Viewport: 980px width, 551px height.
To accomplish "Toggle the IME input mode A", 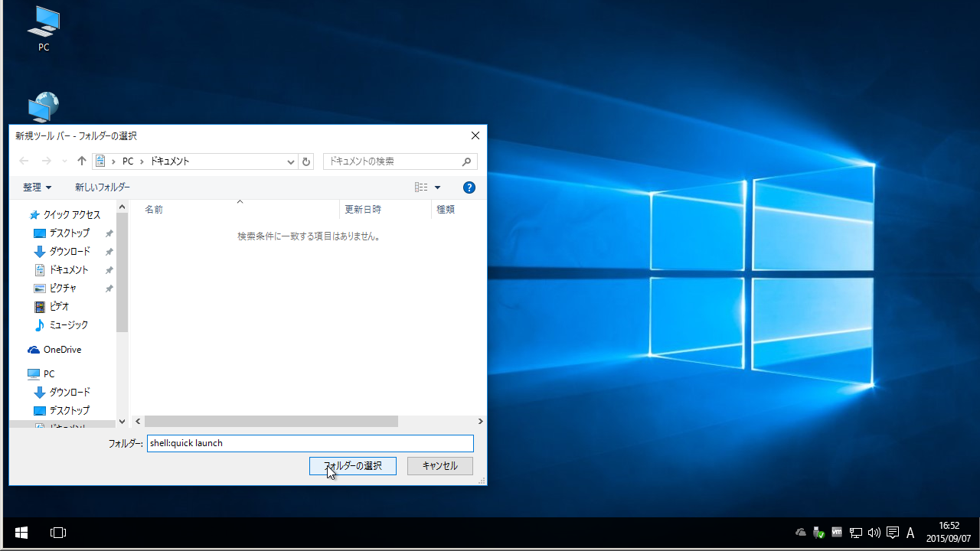I will [x=910, y=533].
